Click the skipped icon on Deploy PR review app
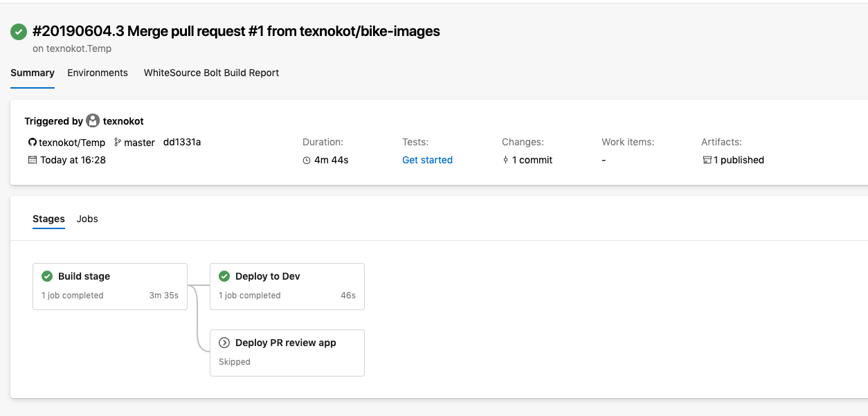 (x=224, y=343)
